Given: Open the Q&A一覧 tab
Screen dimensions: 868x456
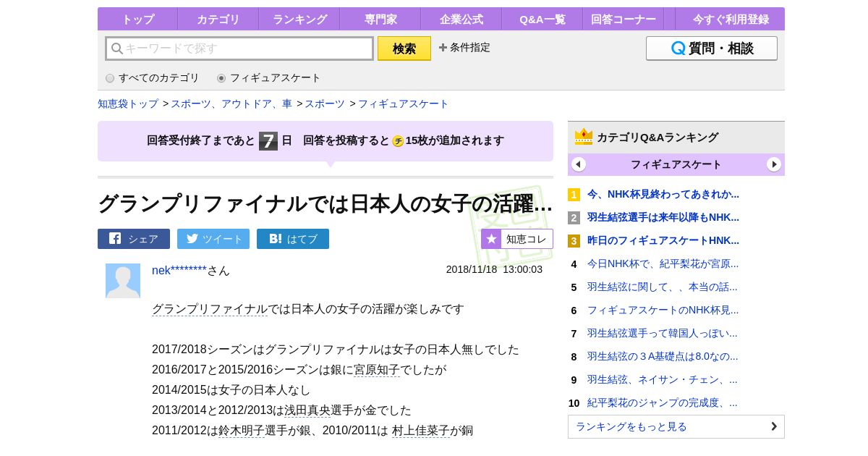Looking at the screenshot, I should coord(542,20).
